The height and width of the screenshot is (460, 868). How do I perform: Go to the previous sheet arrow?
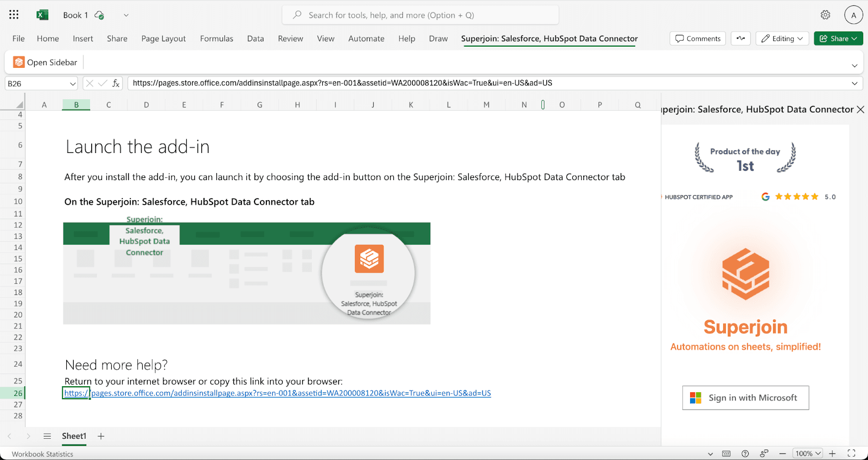[10, 436]
